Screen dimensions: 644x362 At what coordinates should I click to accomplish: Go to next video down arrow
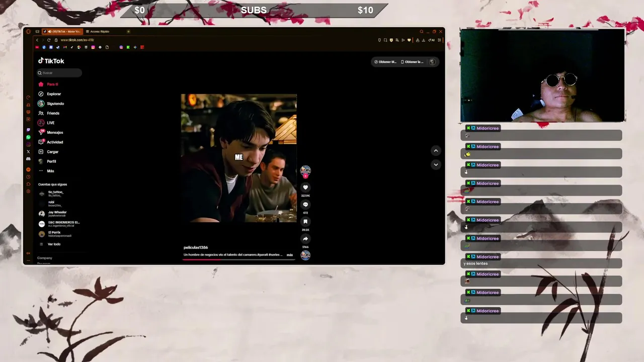436,164
